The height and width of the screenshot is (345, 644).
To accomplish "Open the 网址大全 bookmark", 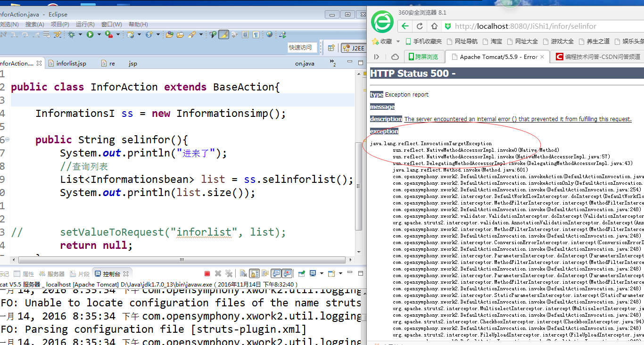I will click(522, 41).
